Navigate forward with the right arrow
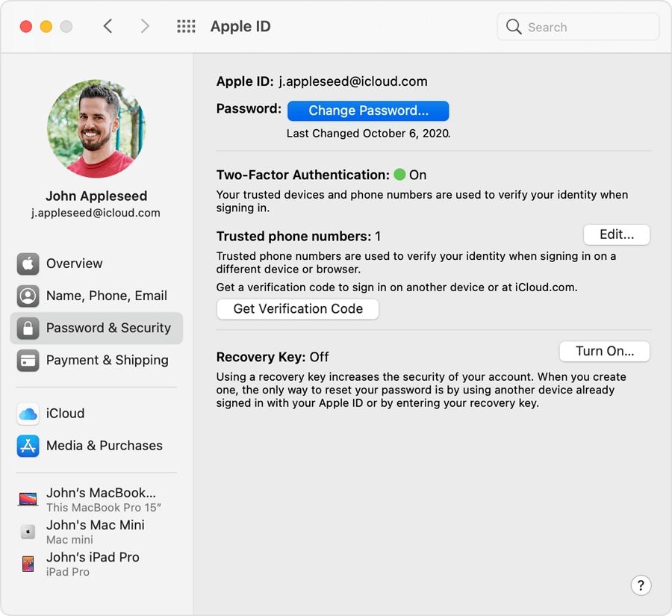The width and height of the screenshot is (672, 616). click(x=145, y=25)
